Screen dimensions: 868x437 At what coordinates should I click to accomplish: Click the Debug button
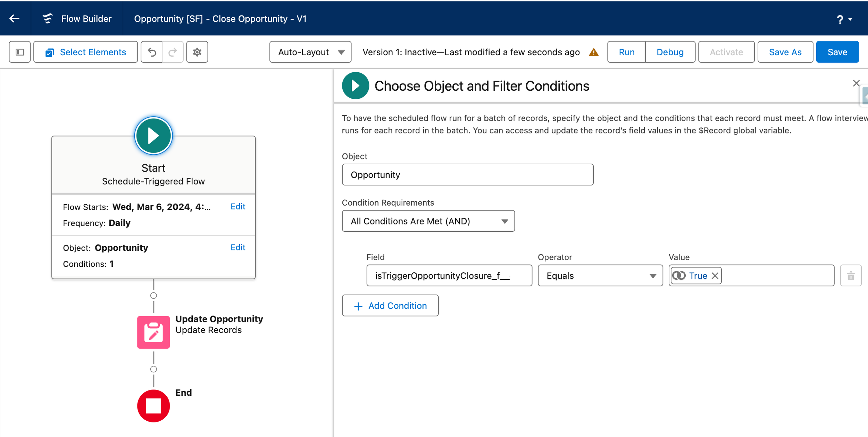(x=670, y=52)
